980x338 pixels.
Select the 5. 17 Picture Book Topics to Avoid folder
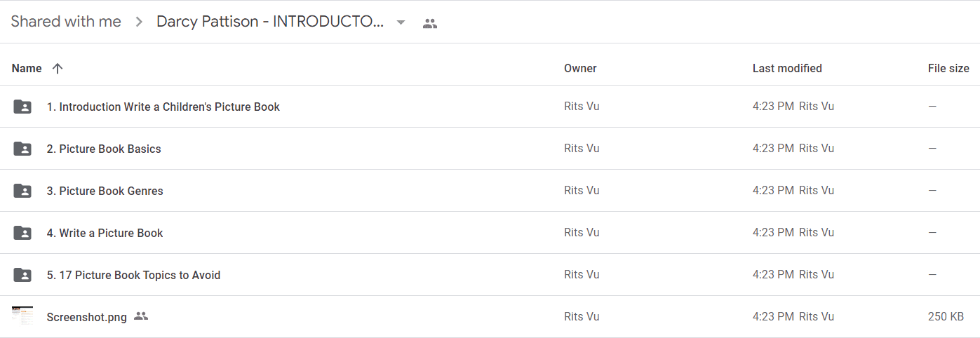pyautogui.click(x=133, y=275)
